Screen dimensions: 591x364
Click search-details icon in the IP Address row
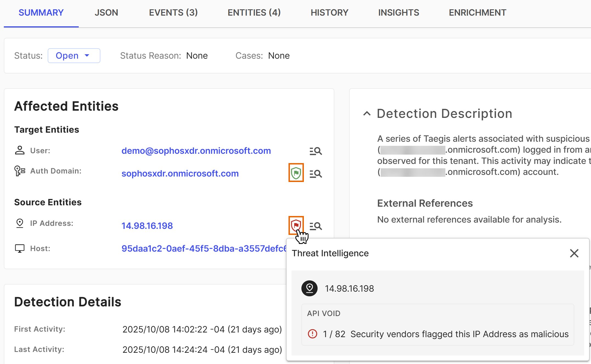click(316, 226)
